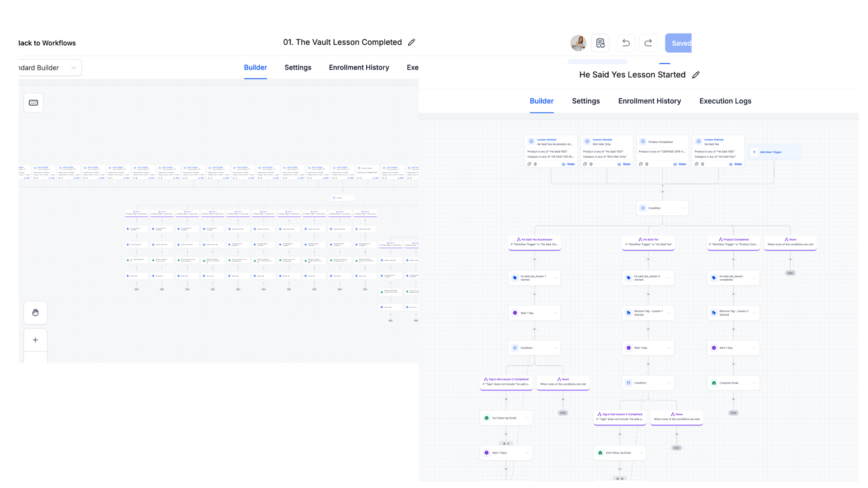Switch to the Settings tab
Image resolution: width=868 pixels, height=488 pixels.
586,101
